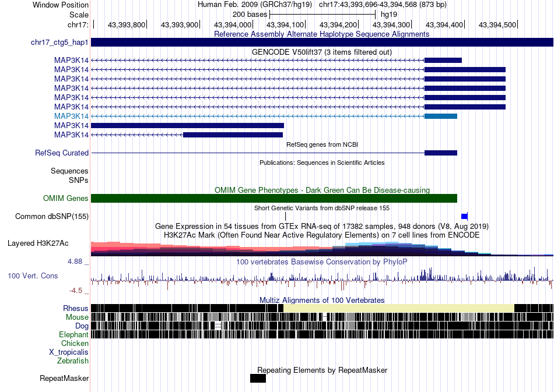This screenshot has height=392, width=554.
Task: Open Publications: Sequences in Scientific Articles title
Action: tap(322, 163)
